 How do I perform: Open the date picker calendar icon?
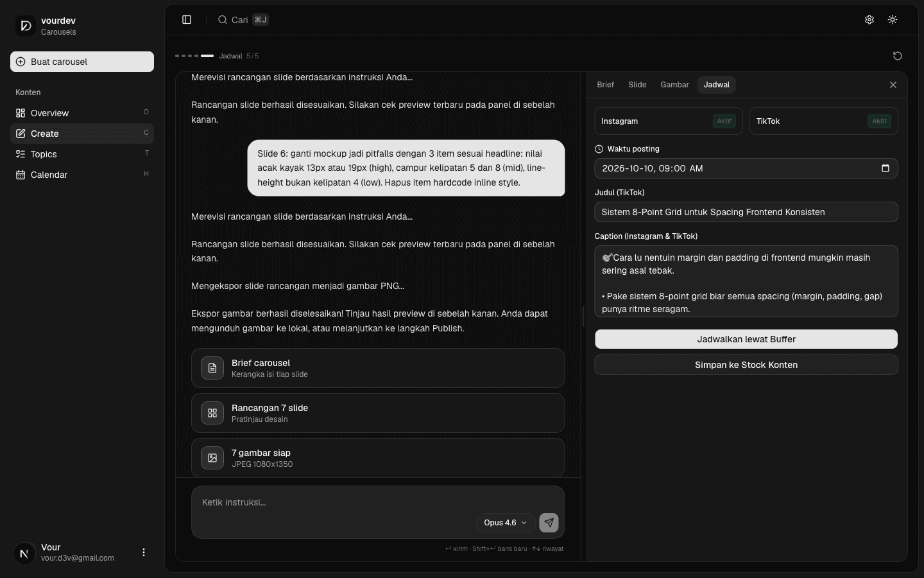886,168
